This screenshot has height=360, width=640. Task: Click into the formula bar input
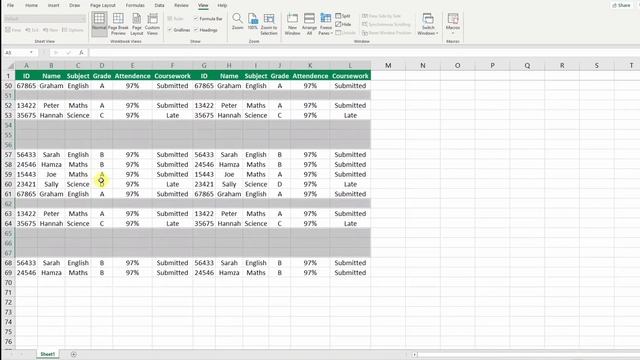point(363,53)
